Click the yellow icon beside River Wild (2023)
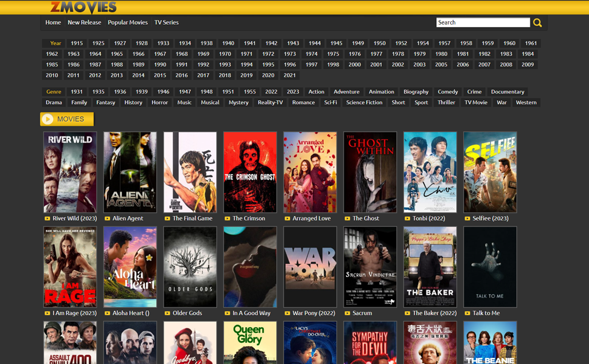This screenshot has height=364, width=589. [x=47, y=219]
